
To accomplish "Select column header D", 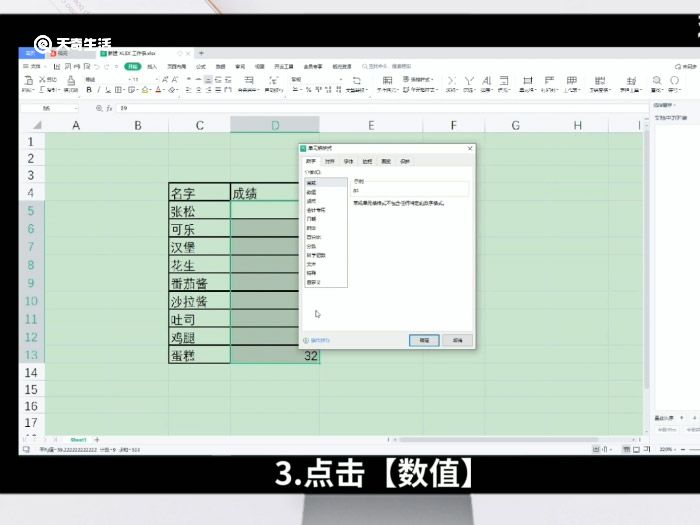I will [x=275, y=125].
